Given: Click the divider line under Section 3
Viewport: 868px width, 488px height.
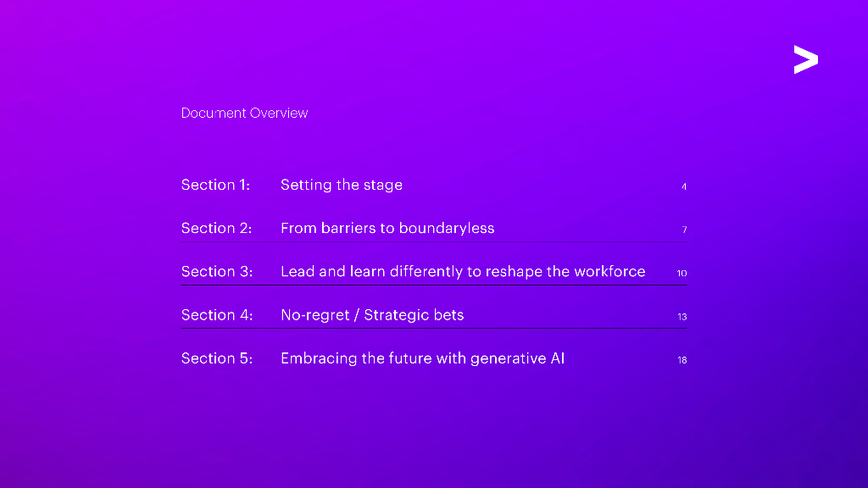Looking at the screenshot, I should pyautogui.click(x=433, y=286).
